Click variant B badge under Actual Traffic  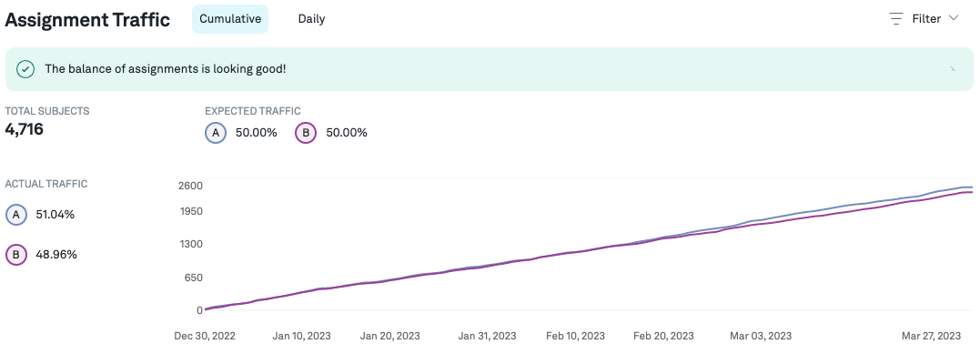click(x=16, y=255)
